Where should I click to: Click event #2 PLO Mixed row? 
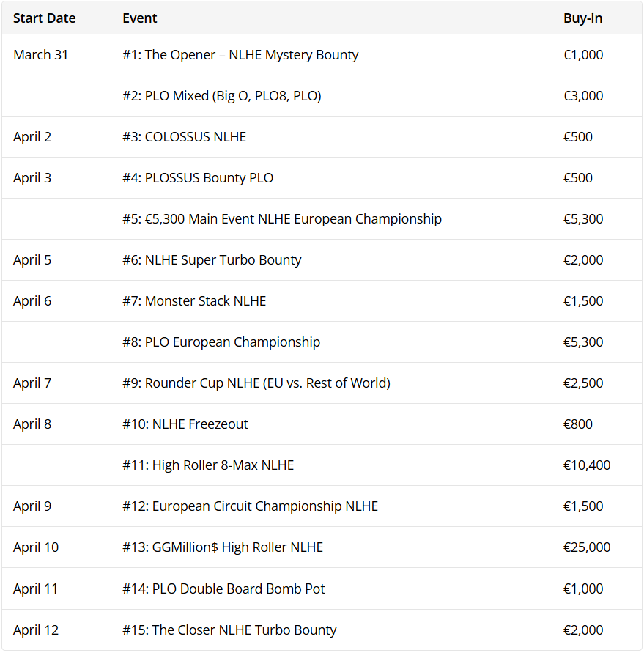(221, 96)
